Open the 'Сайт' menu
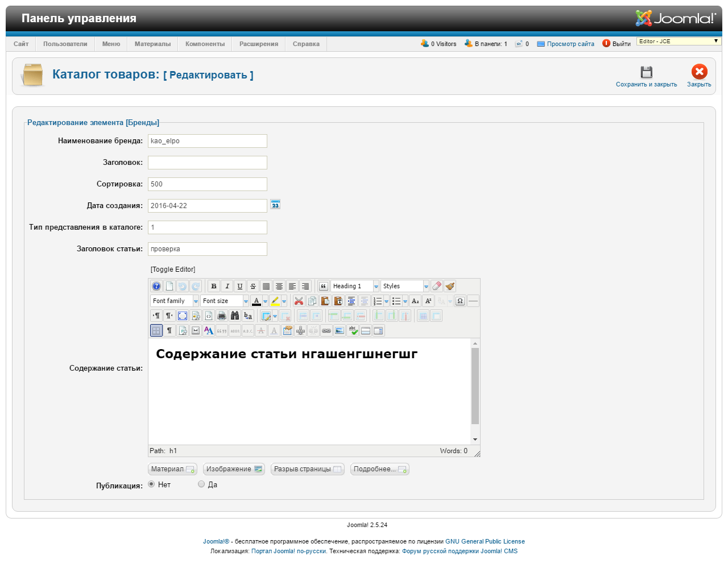 coord(21,44)
